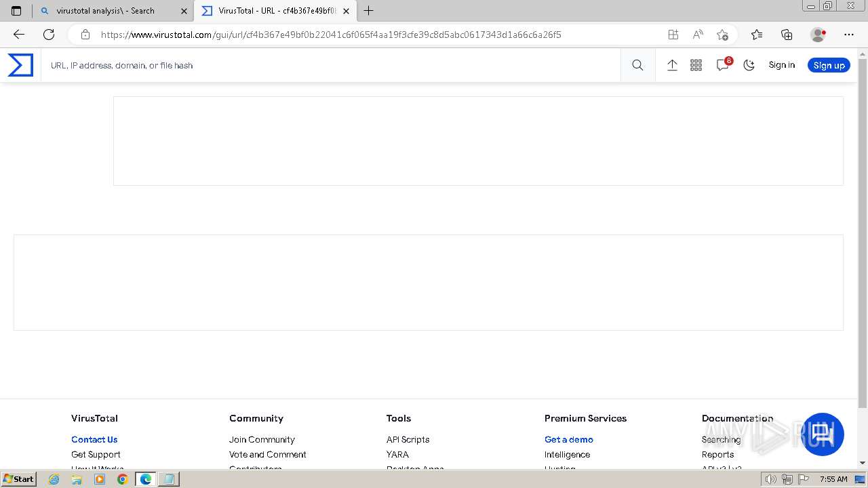Click the Intelligence link

567,454
